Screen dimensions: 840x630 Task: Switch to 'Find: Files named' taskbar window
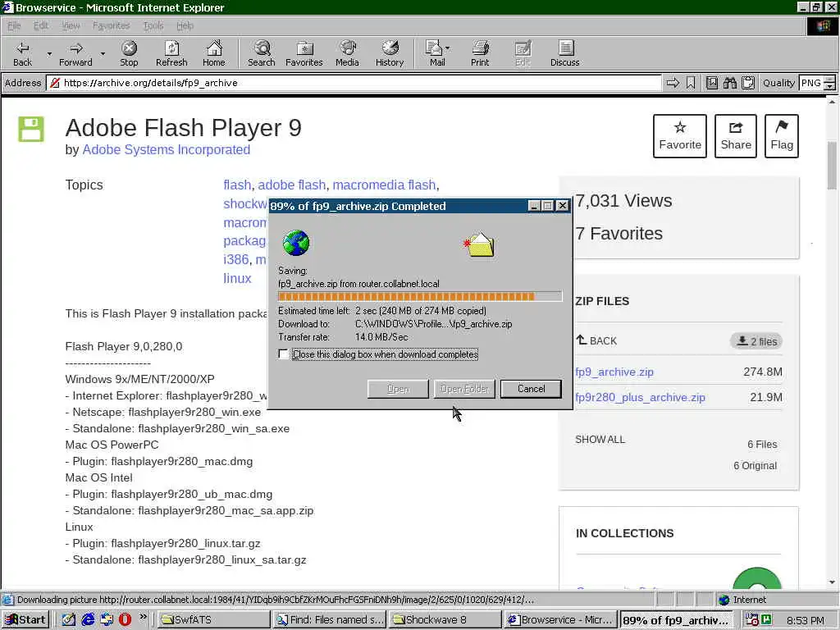point(330,620)
